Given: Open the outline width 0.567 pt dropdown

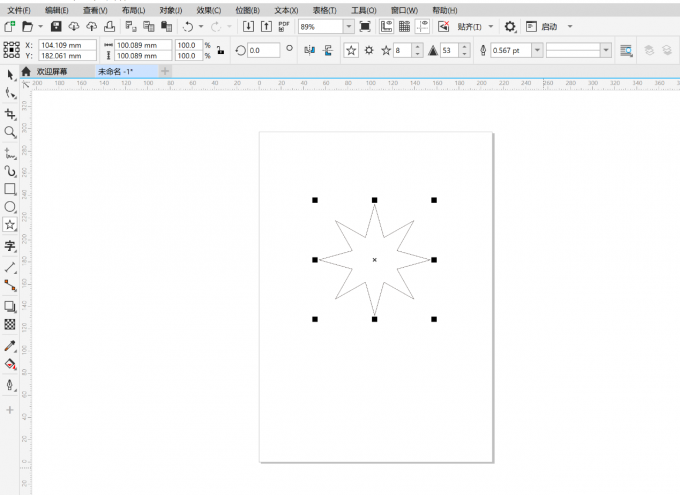Looking at the screenshot, I should coord(537,50).
